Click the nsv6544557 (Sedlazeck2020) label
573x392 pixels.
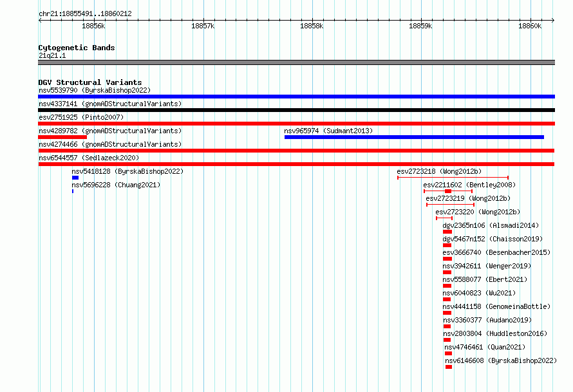pos(89,158)
